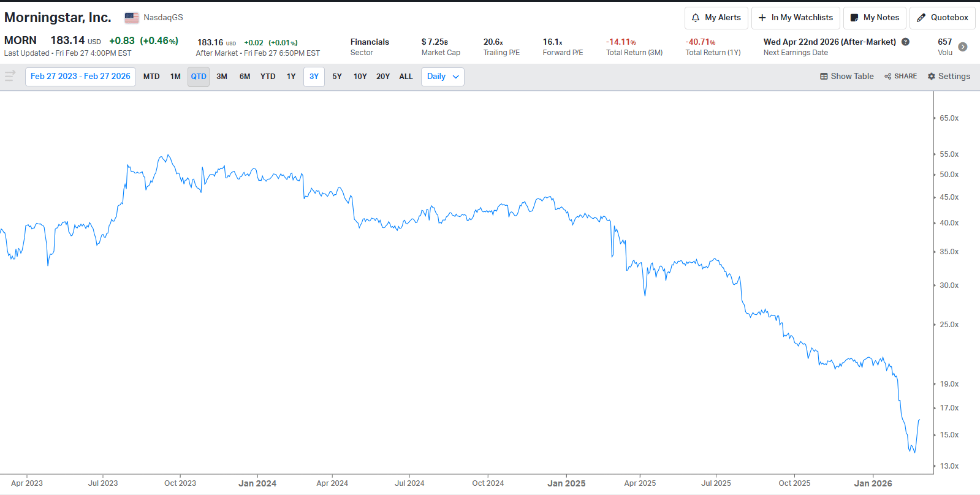The width and height of the screenshot is (980, 495).
Task: Select the 10Y time range
Action: coord(360,77)
